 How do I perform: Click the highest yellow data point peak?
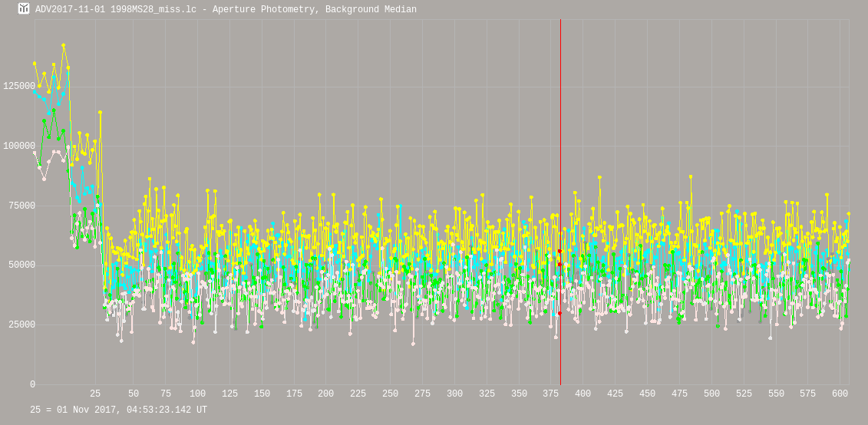pos(64,45)
